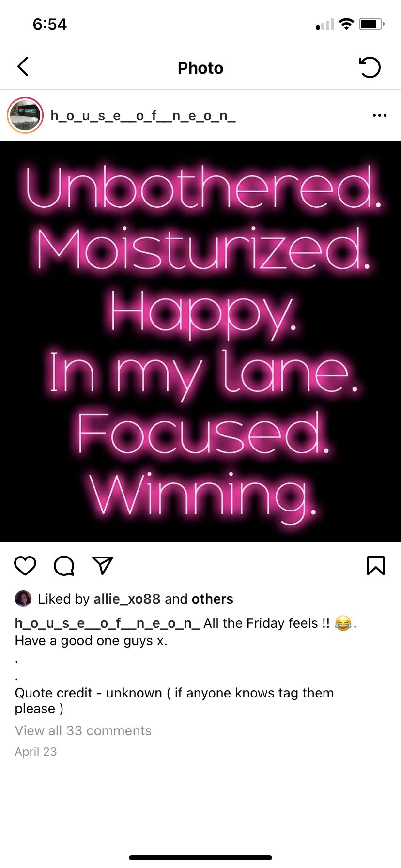View all 33 comments
Image resolution: width=401 pixels, height=868 pixels.
pos(83,730)
